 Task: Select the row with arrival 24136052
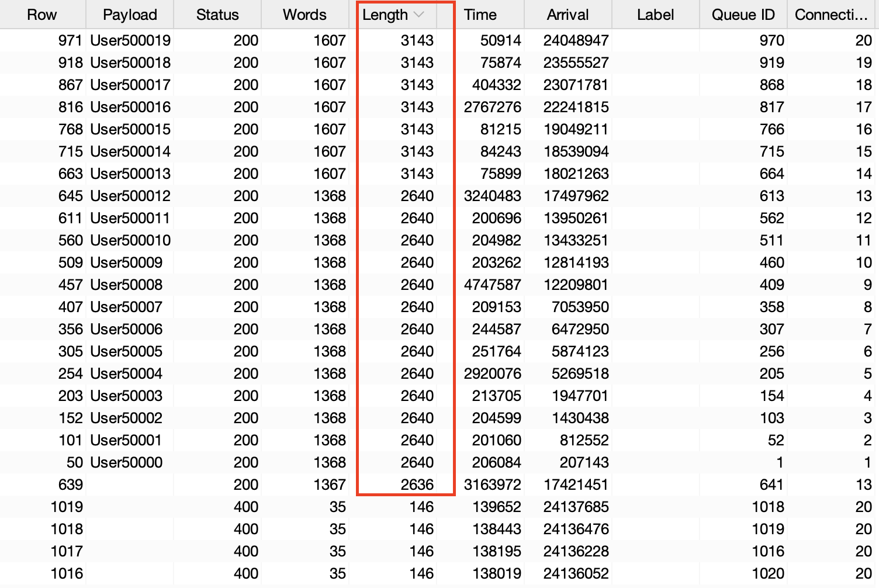[x=576, y=573]
